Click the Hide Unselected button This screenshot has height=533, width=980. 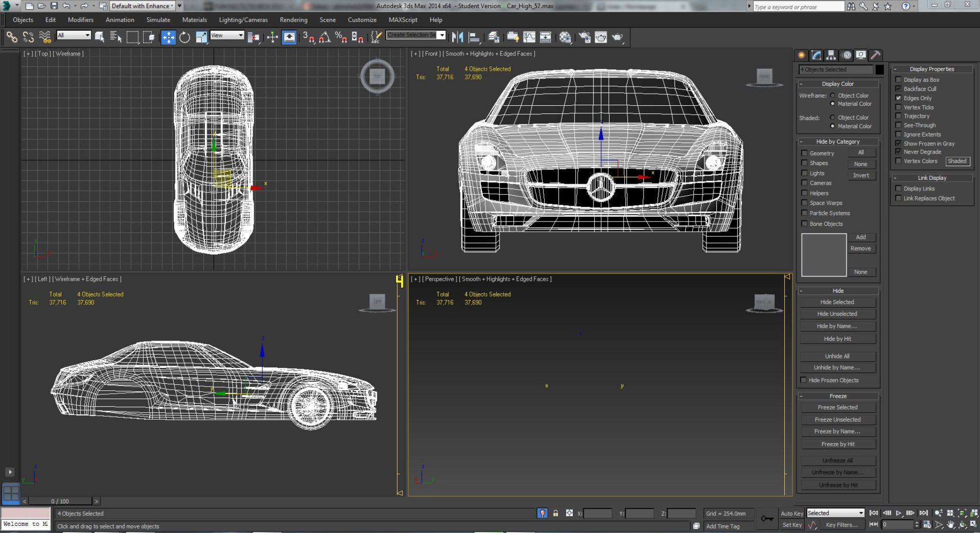(837, 313)
